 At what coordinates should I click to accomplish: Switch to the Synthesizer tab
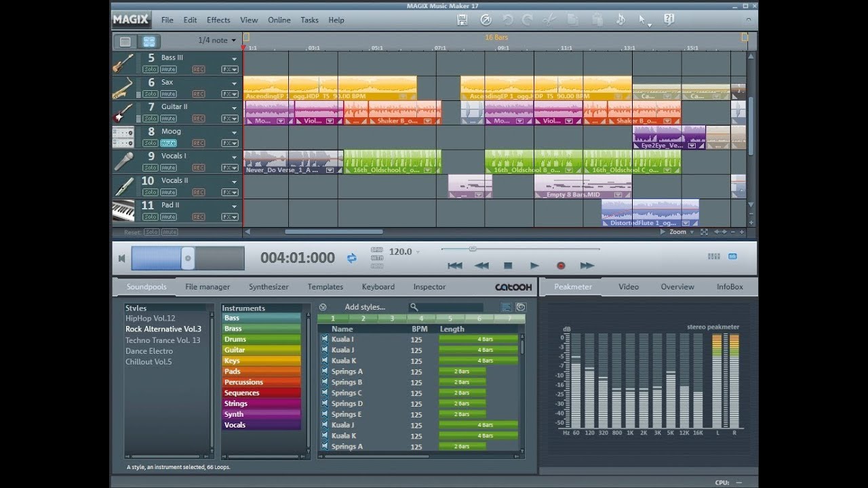[x=269, y=287]
